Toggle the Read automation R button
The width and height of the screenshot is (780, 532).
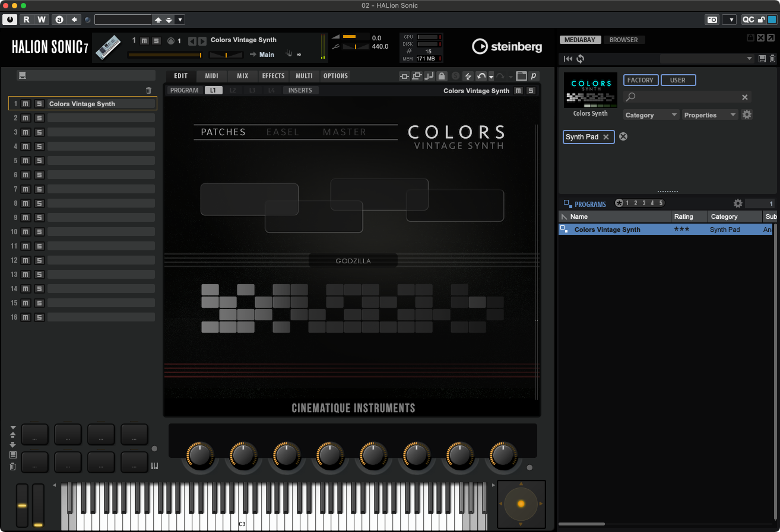point(26,20)
